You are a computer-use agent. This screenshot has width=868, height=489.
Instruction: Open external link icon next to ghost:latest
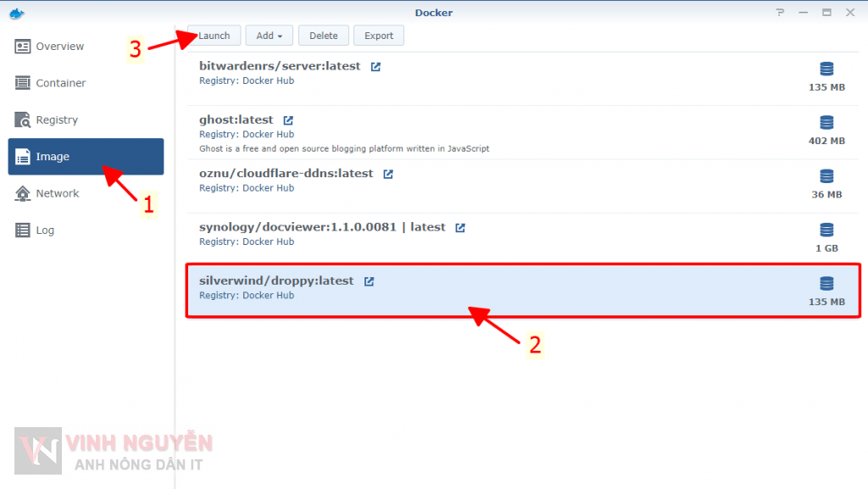pos(288,120)
